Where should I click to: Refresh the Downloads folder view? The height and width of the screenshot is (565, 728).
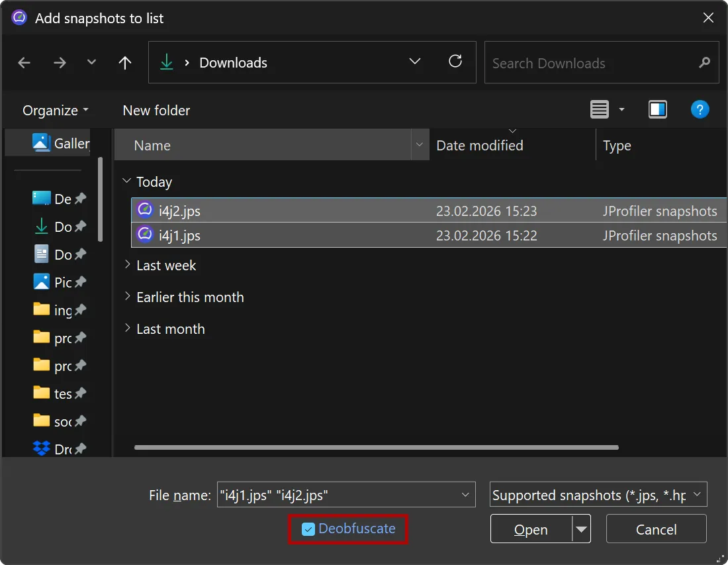pos(455,62)
